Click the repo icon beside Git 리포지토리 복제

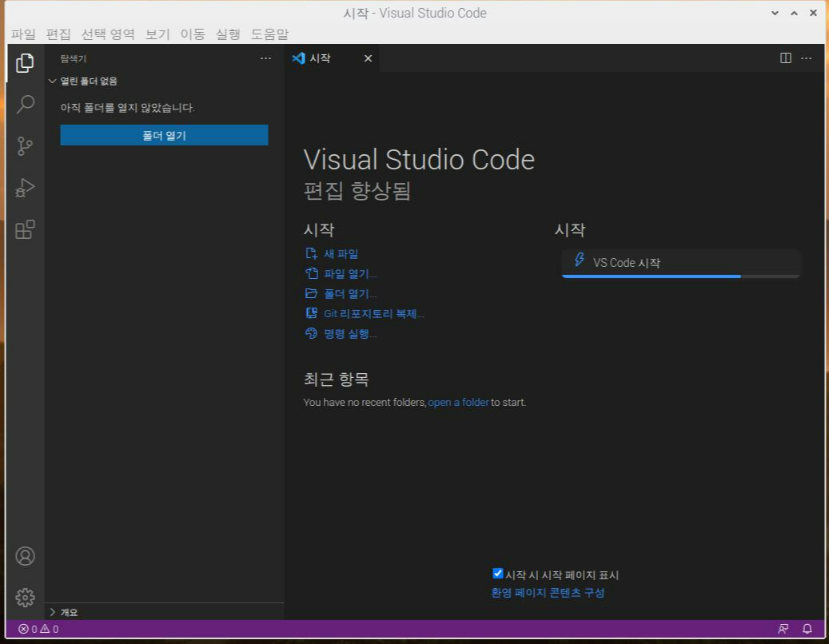point(312,313)
